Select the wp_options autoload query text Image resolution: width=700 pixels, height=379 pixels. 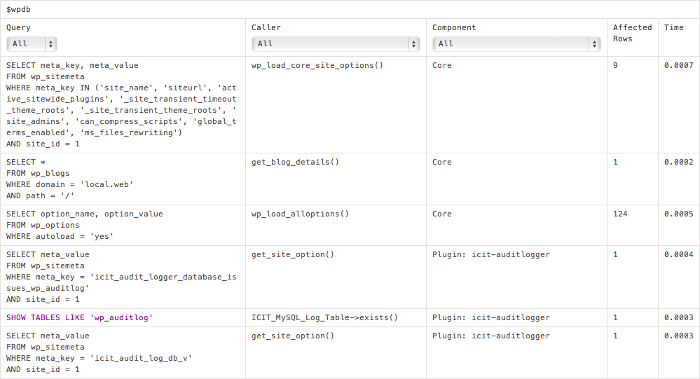85,225
